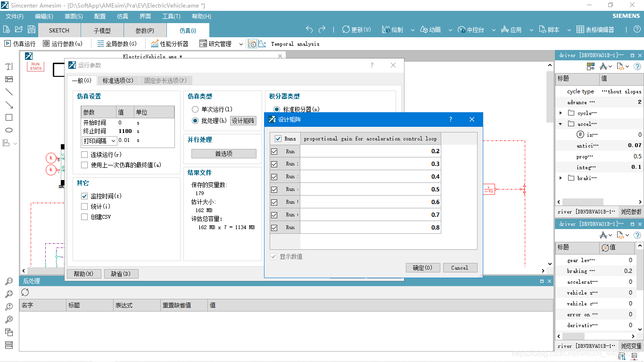
Task: Open the 表格编辑器 table editor
Action: (x=595, y=30)
